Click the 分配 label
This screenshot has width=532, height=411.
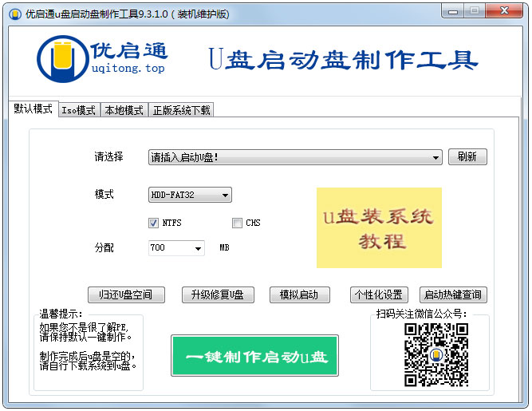pyautogui.click(x=104, y=247)
